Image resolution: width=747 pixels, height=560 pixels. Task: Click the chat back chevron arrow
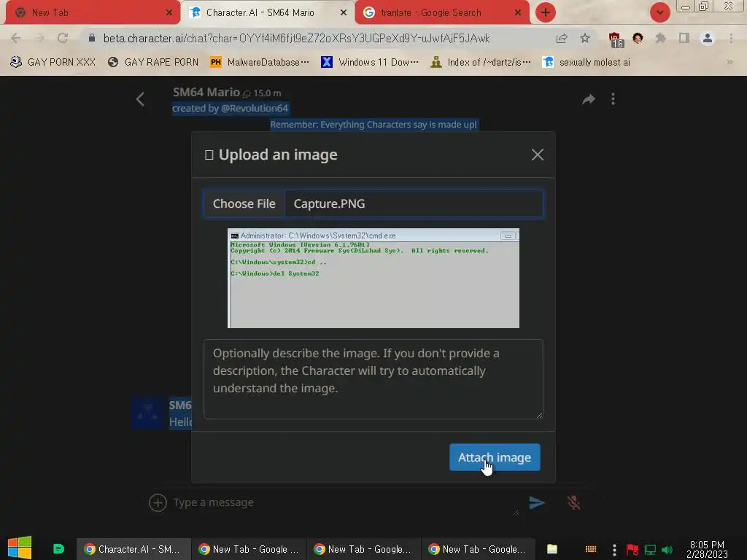(x=140, y=99)
